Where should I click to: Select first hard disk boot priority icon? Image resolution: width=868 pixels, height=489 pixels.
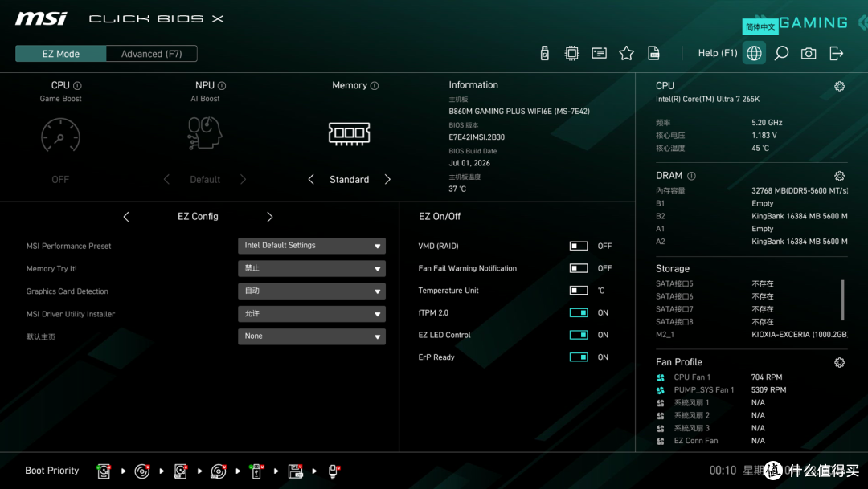point(104,471)
